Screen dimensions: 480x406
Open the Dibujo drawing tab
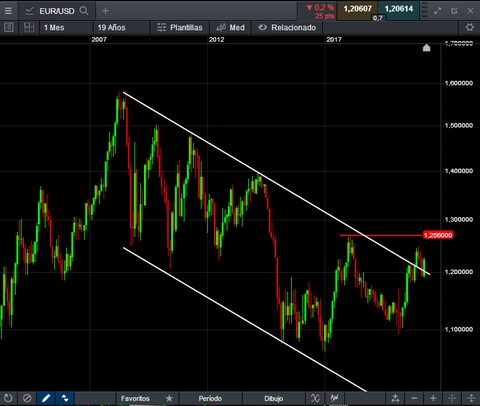(273, 398)
